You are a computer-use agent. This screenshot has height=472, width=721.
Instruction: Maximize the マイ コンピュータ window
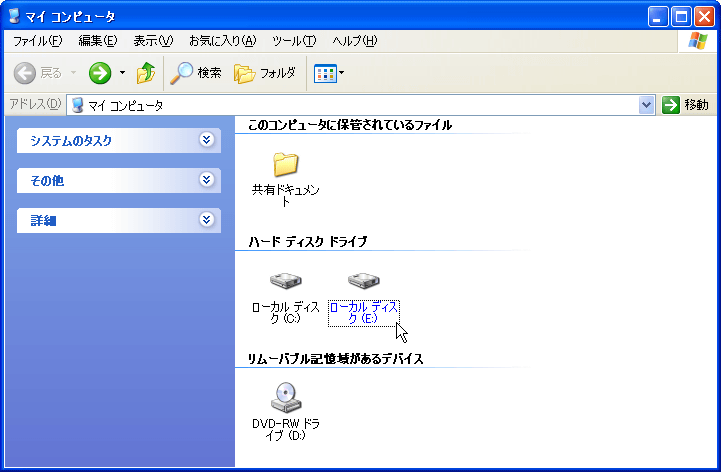681,17
